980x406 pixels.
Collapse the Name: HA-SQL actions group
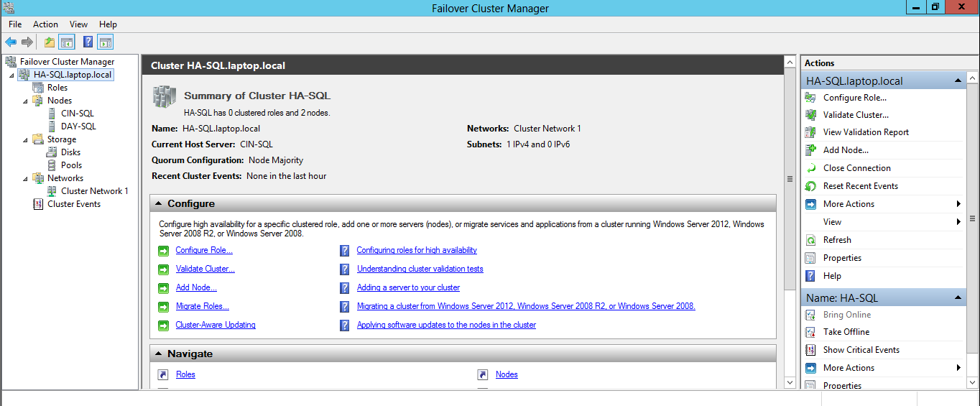(x=958, y=297)
